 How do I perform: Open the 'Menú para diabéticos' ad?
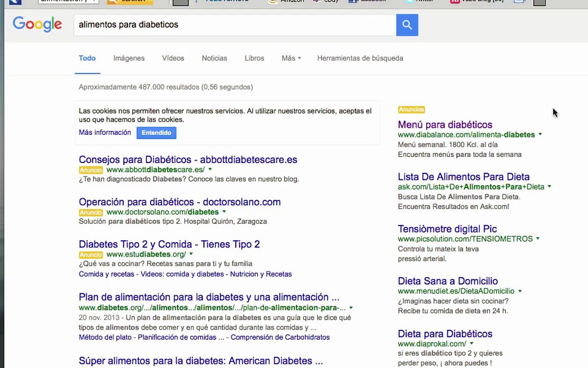coord(445,125)
